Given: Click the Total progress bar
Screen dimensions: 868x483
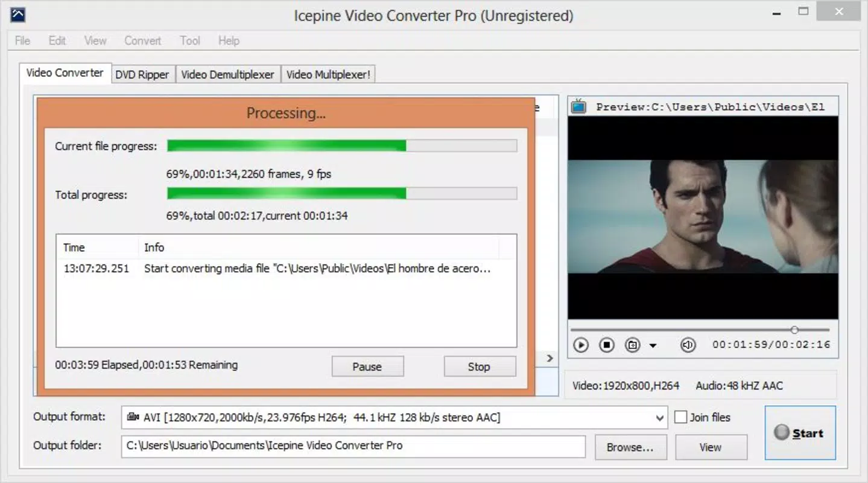Looking at the screenshot, I should pyautogui.click(x=342, y=193).
